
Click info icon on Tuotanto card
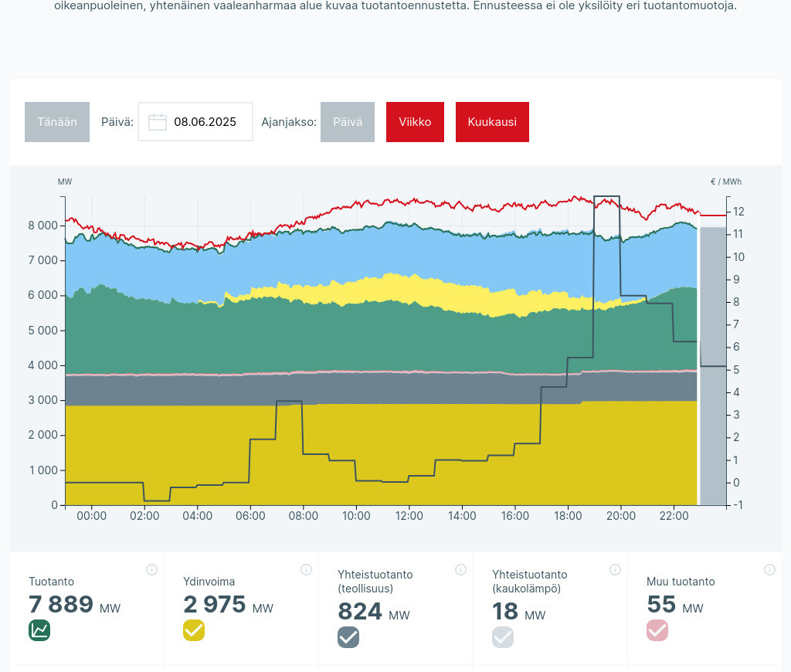point(151,570)
